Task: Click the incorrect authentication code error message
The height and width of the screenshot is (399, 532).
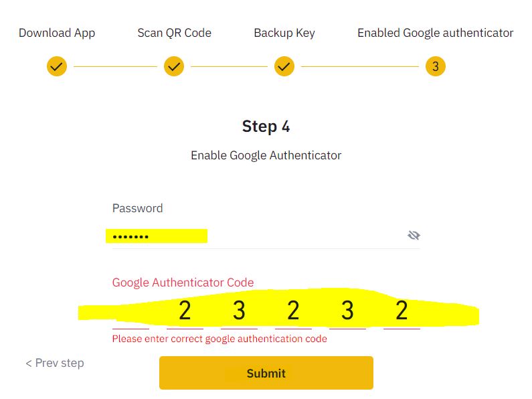Action: [x=219, y=339]
